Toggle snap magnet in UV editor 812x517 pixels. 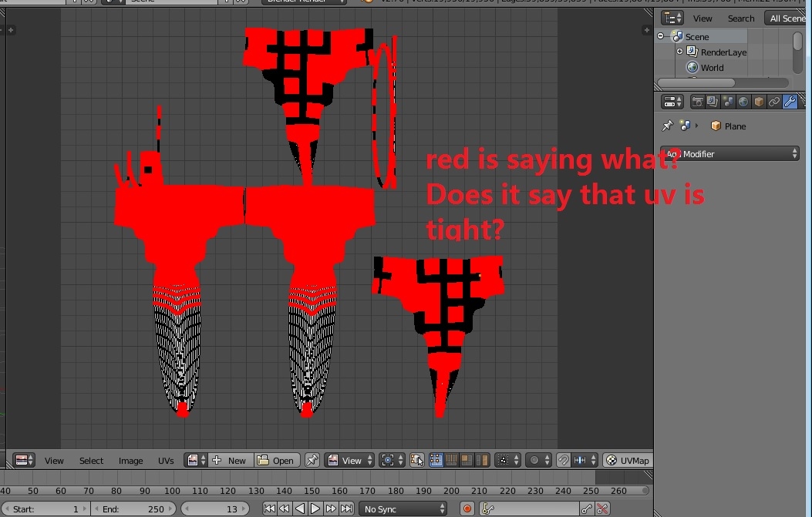(563, 460)
